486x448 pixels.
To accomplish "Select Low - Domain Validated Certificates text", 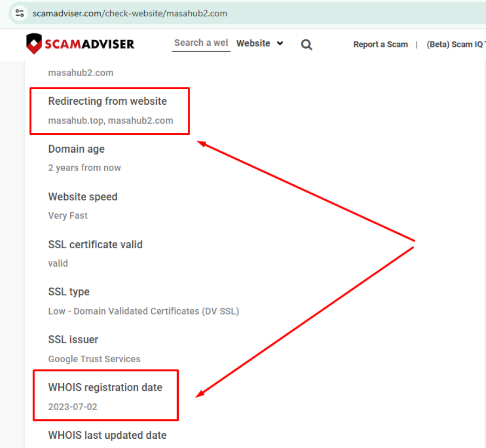I will [x=144, y=311].
